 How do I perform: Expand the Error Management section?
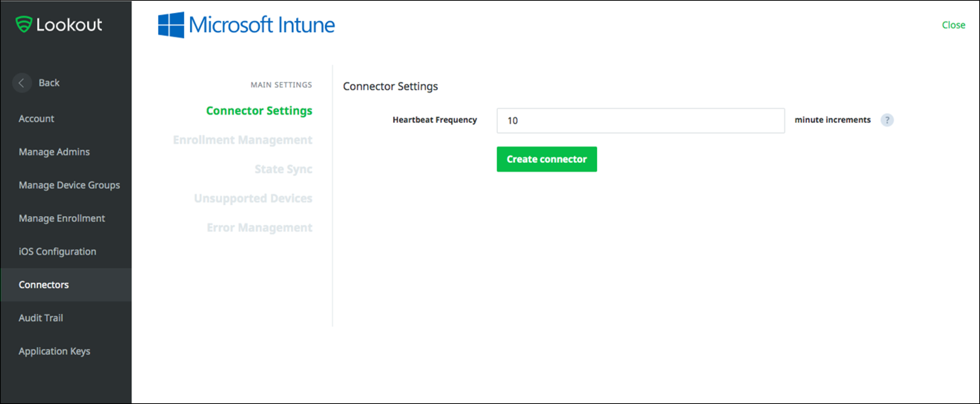(x=259, y=227)
